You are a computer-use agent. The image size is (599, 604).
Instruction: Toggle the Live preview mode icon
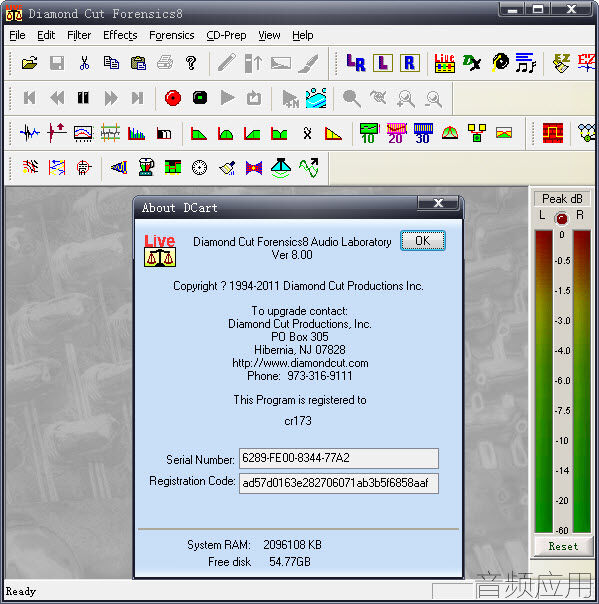click(x=445, y=63)
